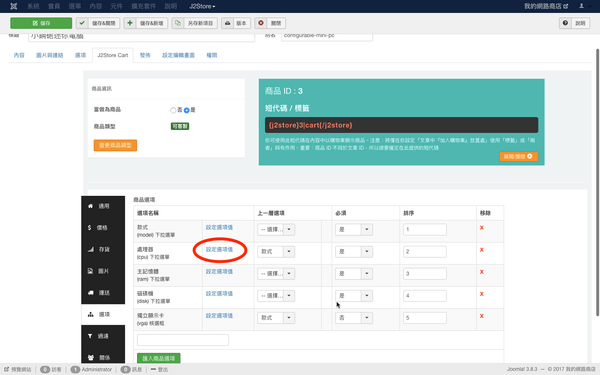Click the Joomla logo icon in top bar

click(14, 6)
